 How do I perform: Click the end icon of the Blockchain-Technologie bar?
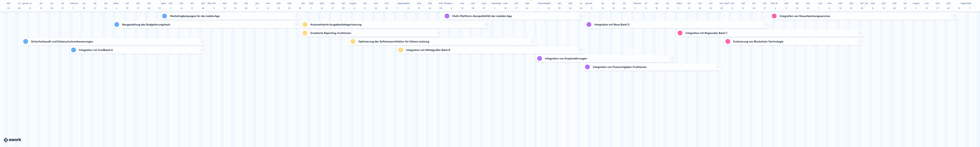point(860,41)
